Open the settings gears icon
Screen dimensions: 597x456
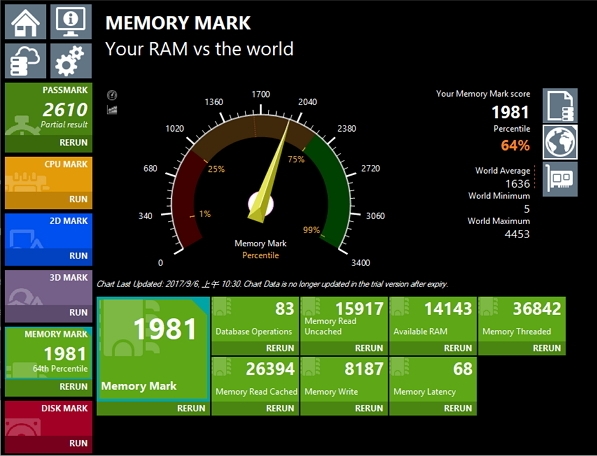tap(71, 61)
